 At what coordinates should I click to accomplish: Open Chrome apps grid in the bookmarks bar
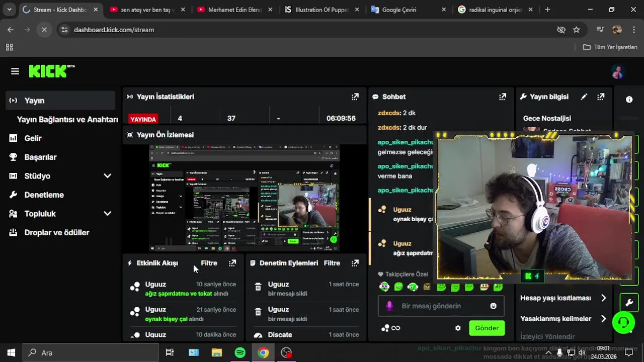pos(9,47)
